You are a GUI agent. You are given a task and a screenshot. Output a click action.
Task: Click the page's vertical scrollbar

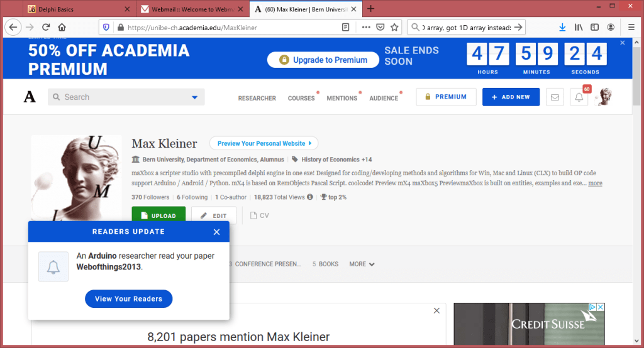point(636,188)
